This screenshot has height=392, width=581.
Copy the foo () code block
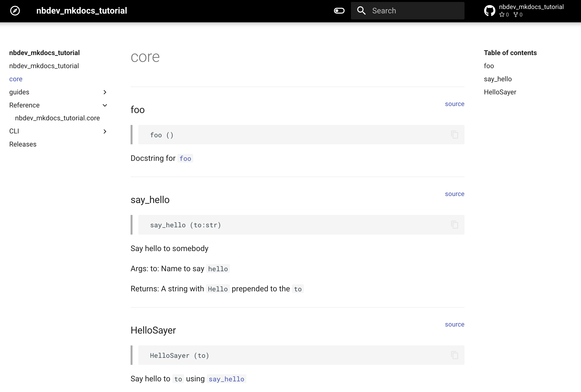coord(454,135)
